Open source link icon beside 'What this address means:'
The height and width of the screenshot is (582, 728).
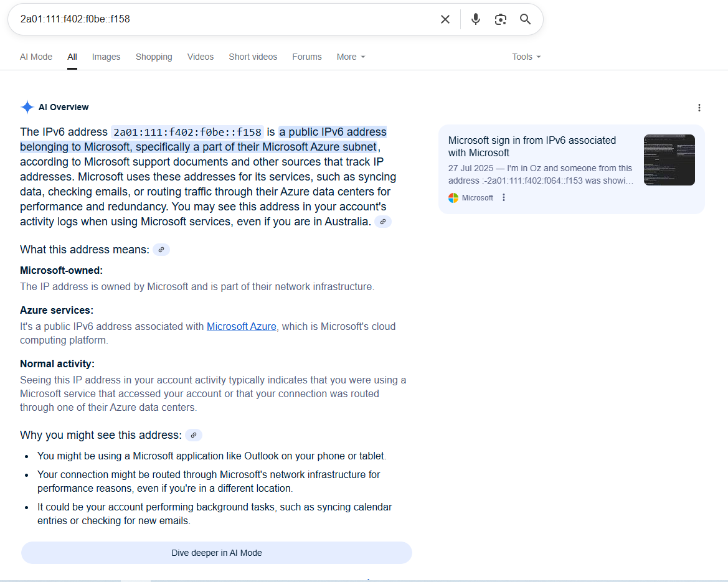click(x=161, y=250)
